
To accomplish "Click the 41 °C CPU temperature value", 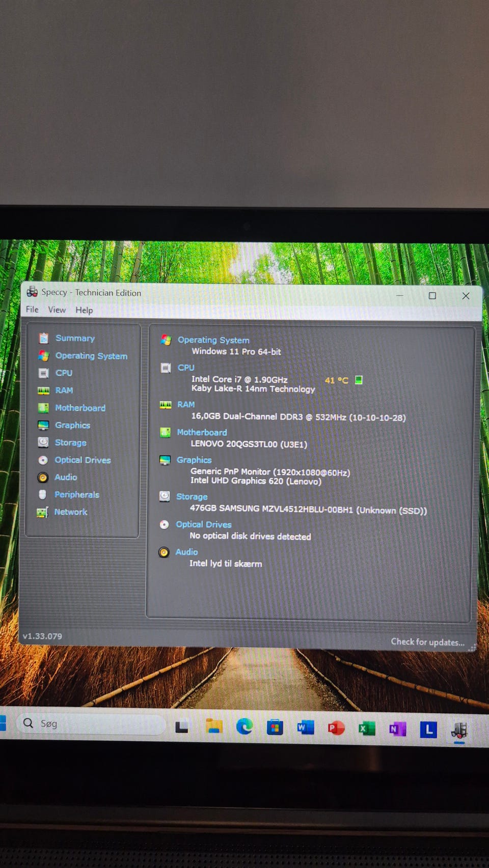I will pyautogui.click(x=336, y=380).
